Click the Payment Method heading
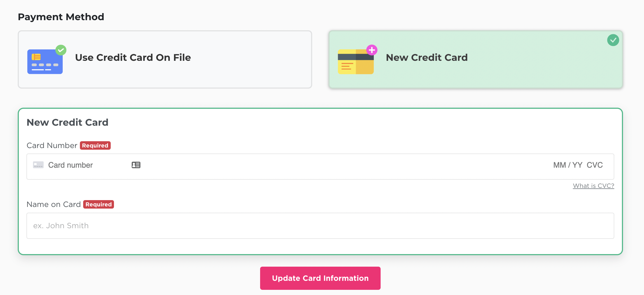 (61, 17)
